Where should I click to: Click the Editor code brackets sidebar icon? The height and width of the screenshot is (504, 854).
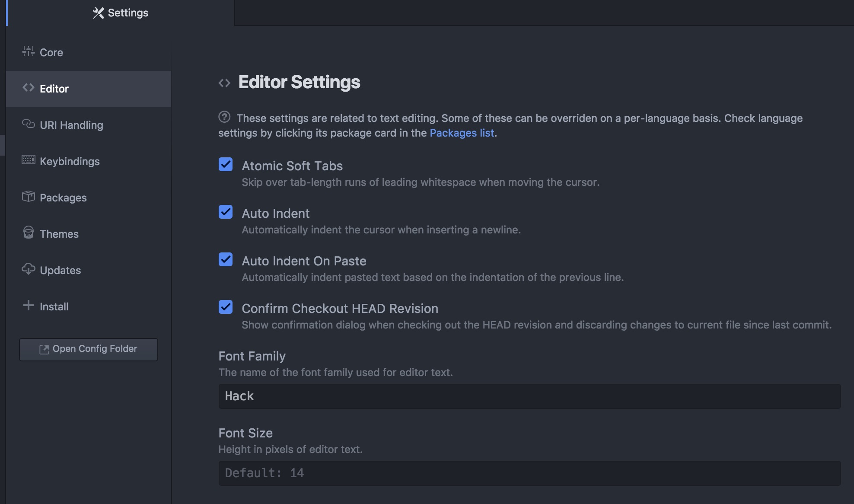29,88
